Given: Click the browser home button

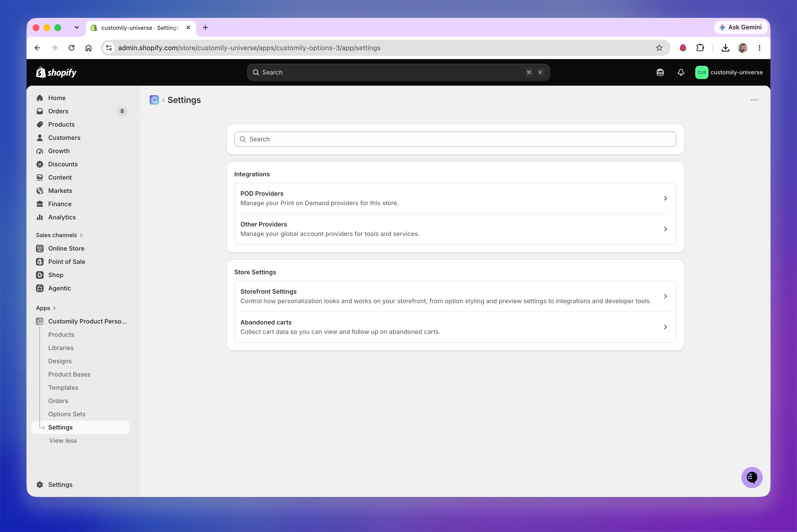Looking at the screenshot, I should [88, 48].
